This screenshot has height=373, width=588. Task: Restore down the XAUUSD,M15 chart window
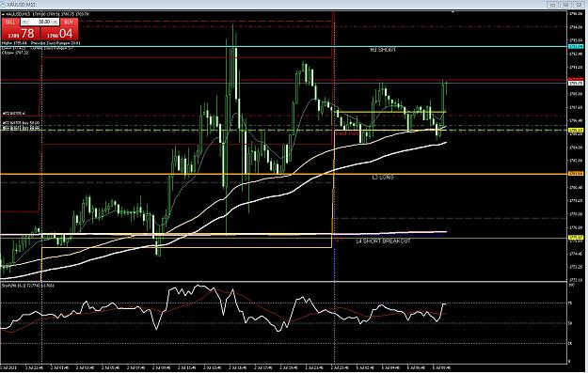[x=565, y=5]
